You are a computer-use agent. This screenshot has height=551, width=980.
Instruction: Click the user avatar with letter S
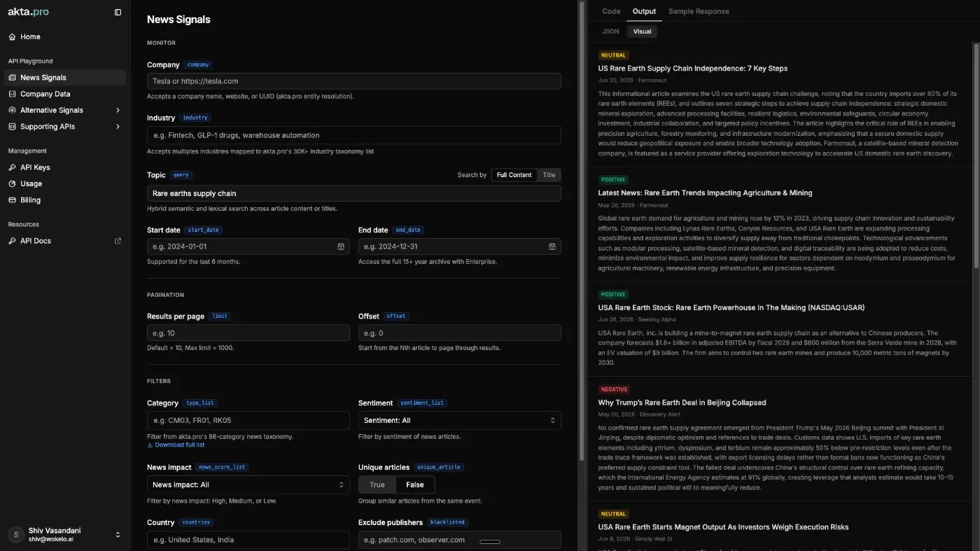coord(15,534)
